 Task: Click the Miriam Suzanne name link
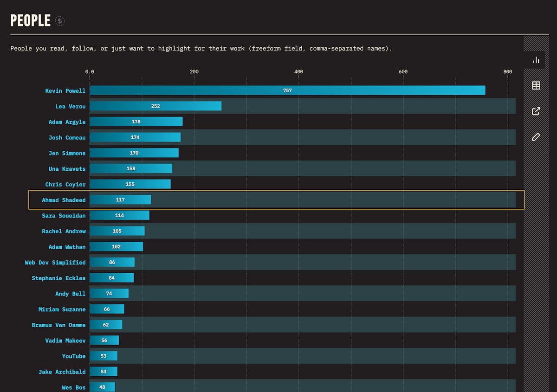point(62,309)
